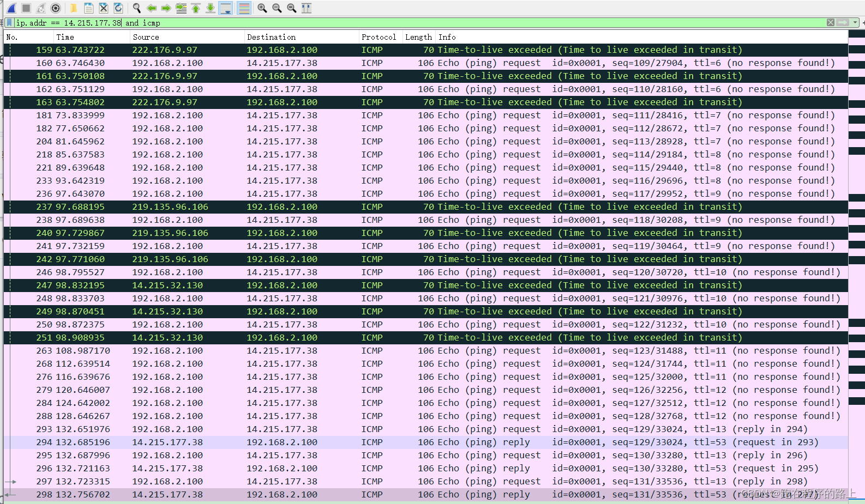
Task: Sort by the Destination column header
Action: click(x=302, y=37)
